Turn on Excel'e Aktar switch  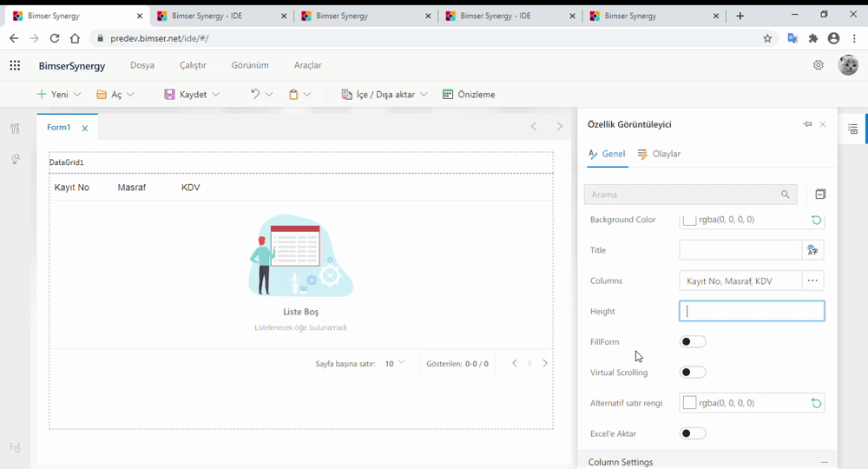coord(693,433)
